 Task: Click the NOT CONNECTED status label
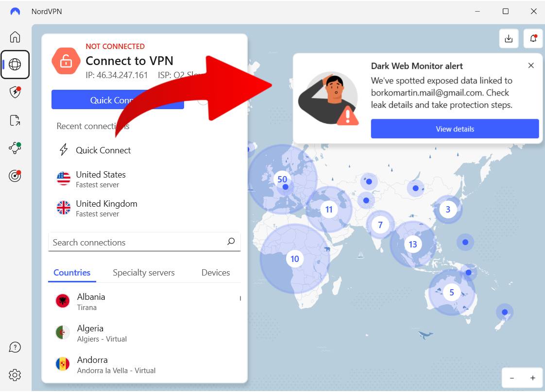point(115,46)
